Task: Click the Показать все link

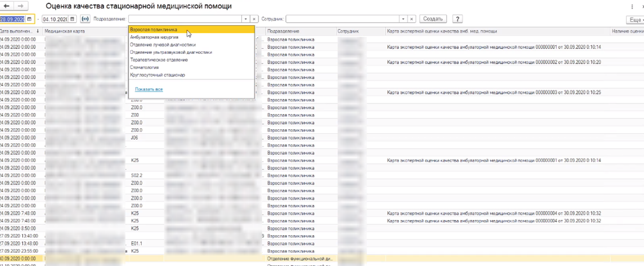Action: point(149,89)
